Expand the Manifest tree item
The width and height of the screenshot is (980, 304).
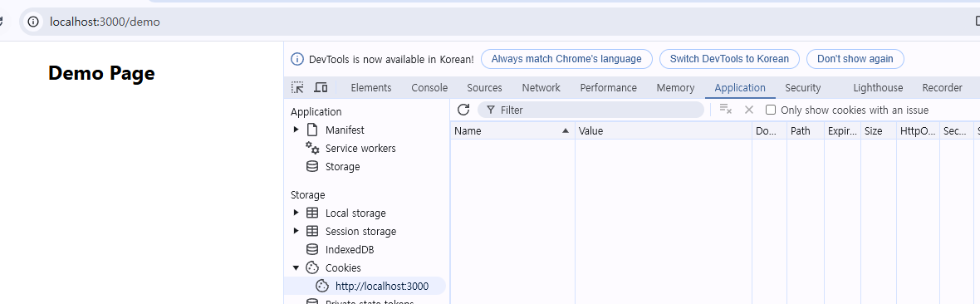[x=296, y=130]
